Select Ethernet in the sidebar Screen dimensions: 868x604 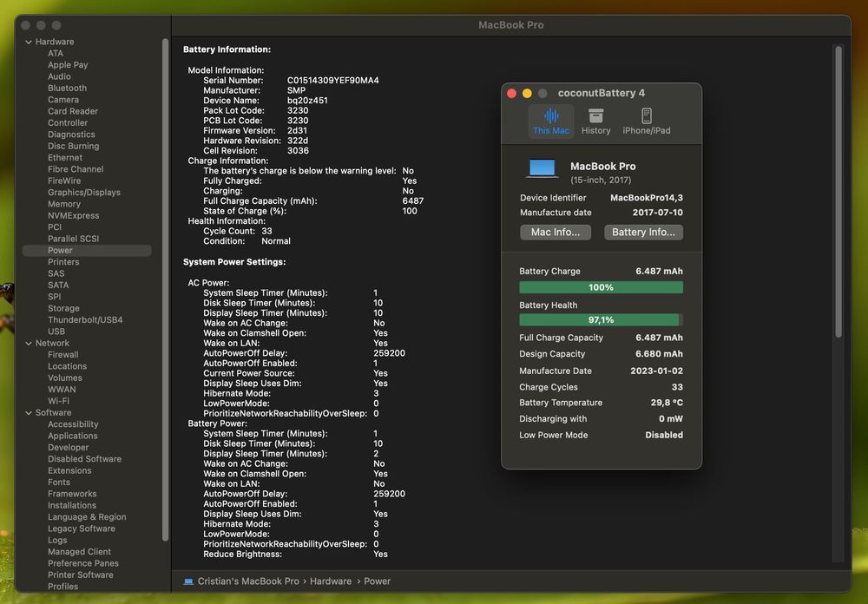65,158
